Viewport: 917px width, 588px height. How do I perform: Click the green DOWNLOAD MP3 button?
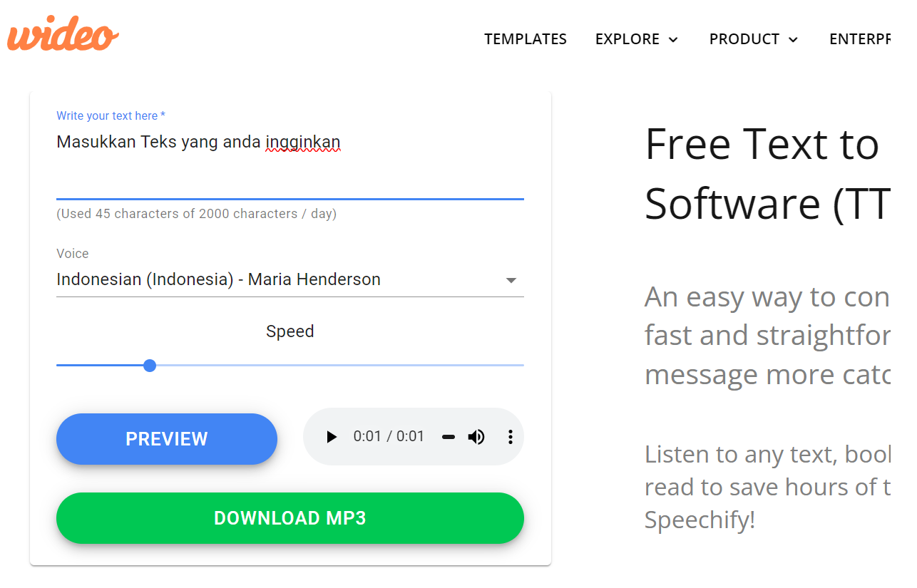point(290,518)
